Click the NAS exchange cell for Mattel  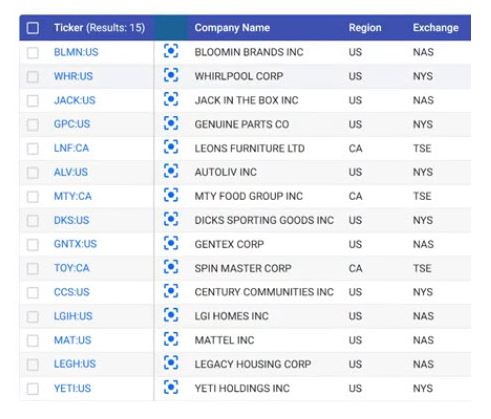pos(423,340)
